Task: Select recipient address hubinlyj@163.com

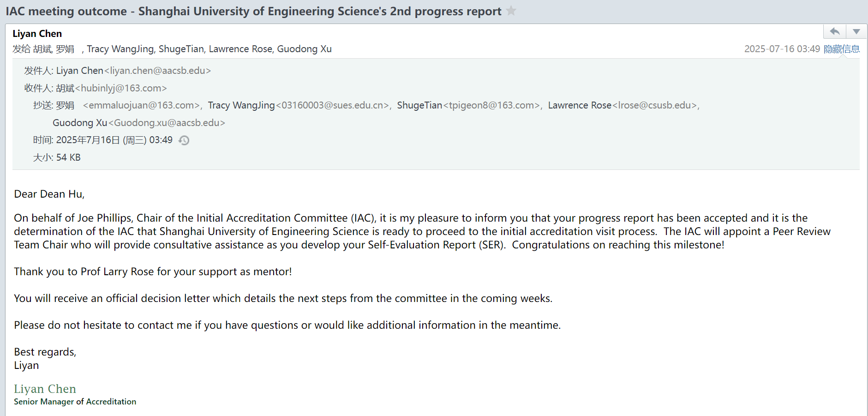Action: 121,88
